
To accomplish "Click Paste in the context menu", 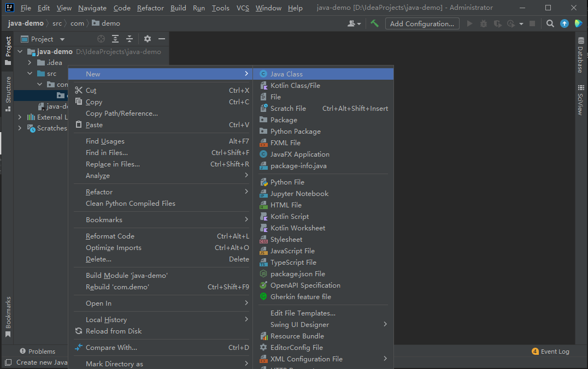I will tap(162, 125).
